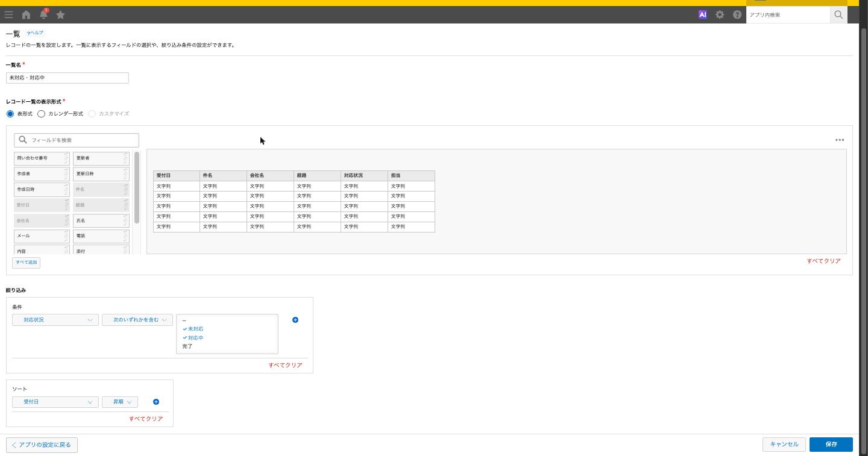Viewport: 868px width, 456px height.
Task: Add another sort rule with plus icon
Action: point(156,402)
